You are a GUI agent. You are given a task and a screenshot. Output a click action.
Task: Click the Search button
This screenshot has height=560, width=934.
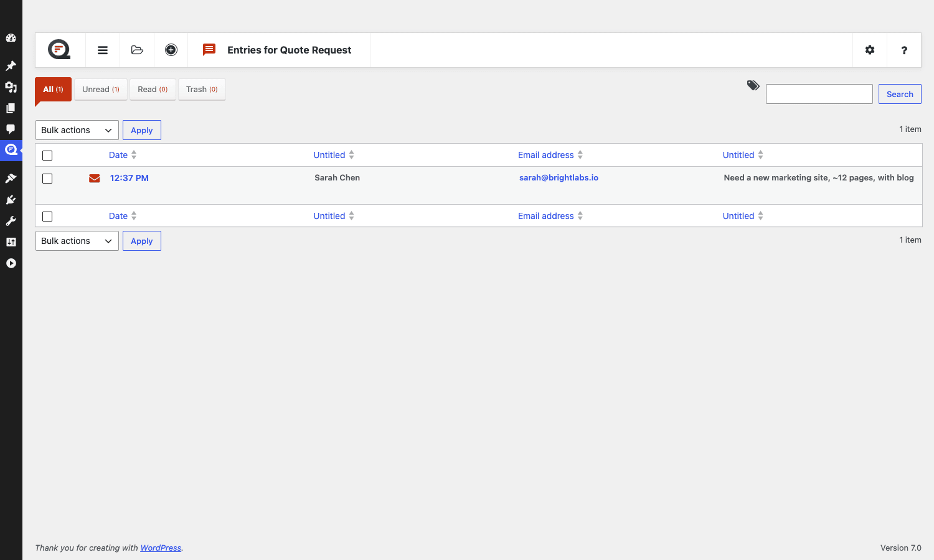(x=900, y=94)
